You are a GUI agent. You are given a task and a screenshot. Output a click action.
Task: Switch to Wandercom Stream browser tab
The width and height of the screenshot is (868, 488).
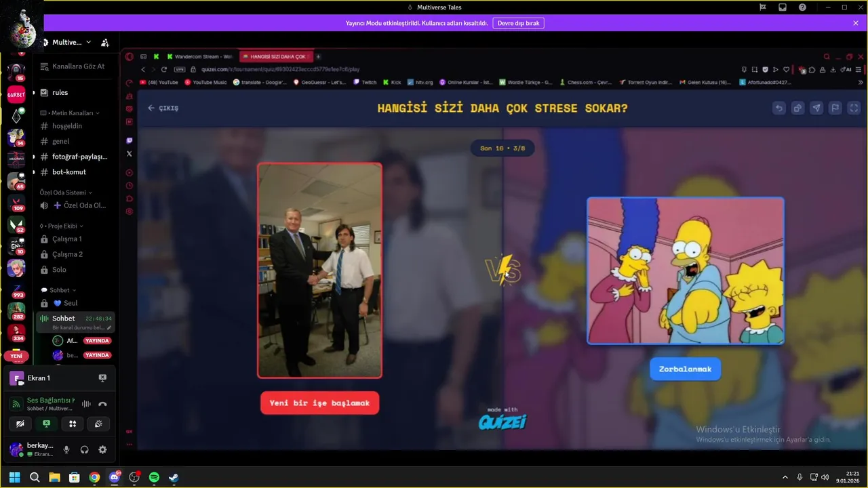point(200,56)
